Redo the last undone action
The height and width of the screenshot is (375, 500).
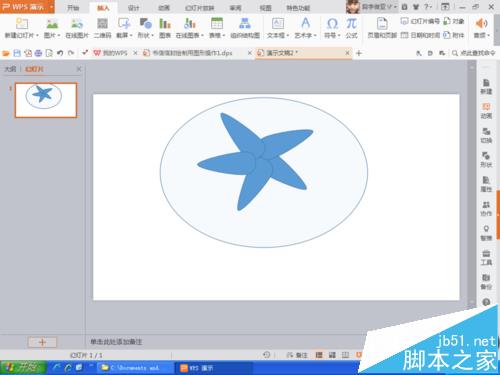pos(71,53)
